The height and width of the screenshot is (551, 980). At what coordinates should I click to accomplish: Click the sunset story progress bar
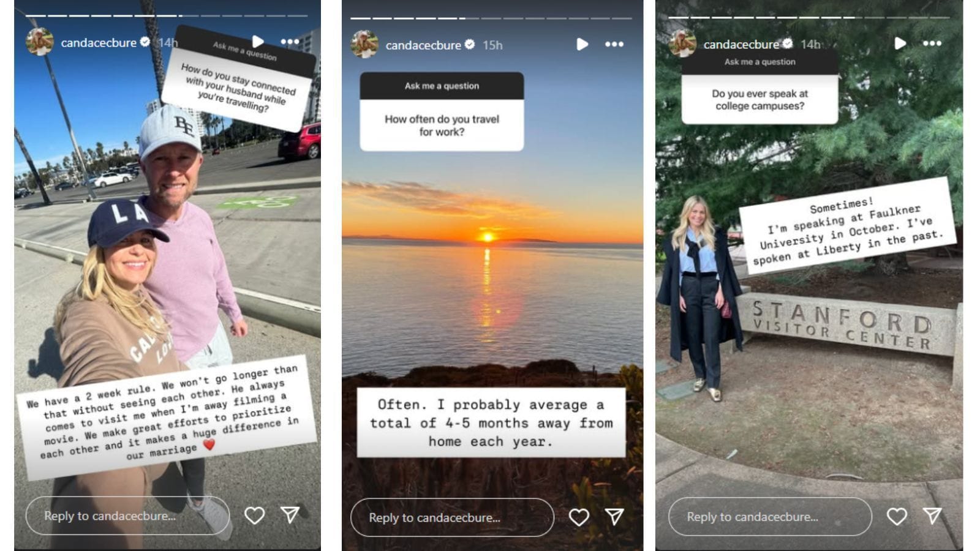click(x=491, y=18)
